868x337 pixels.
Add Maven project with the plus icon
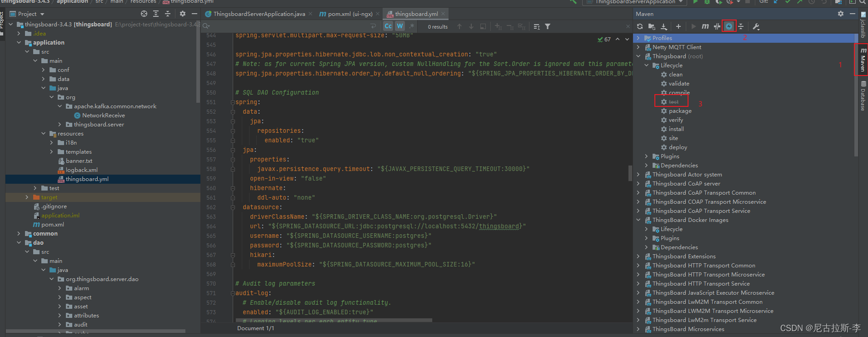(678, 26)
